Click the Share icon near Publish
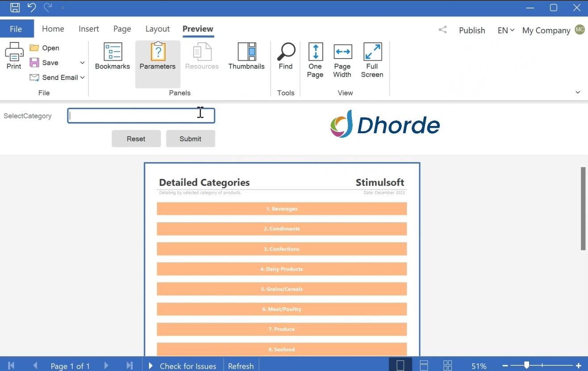Image resolution: width=588 pixels, height=371 pixels. click(x=442, y=30)
